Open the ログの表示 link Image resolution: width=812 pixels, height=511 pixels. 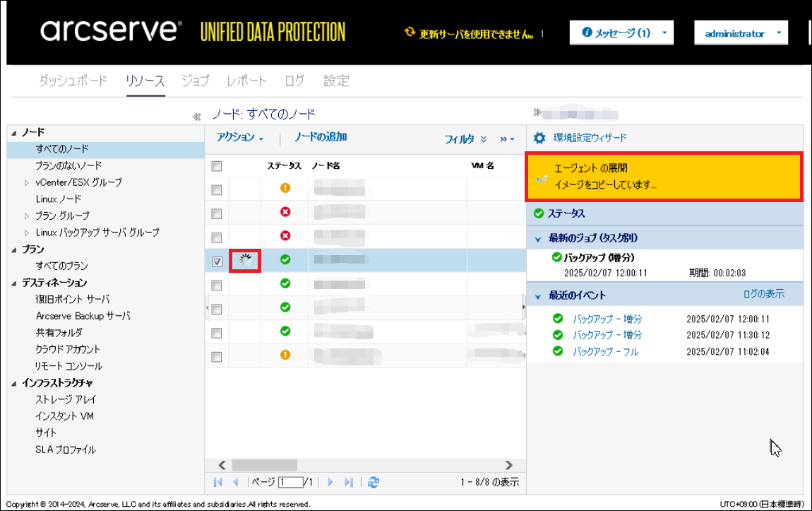(763, 294)
